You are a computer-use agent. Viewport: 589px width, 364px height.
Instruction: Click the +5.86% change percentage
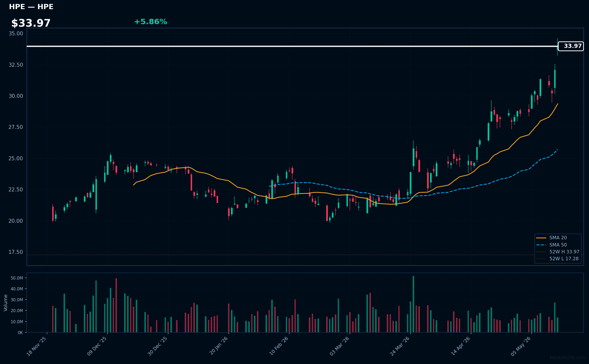pyautogui.click(x=151, y=22)
